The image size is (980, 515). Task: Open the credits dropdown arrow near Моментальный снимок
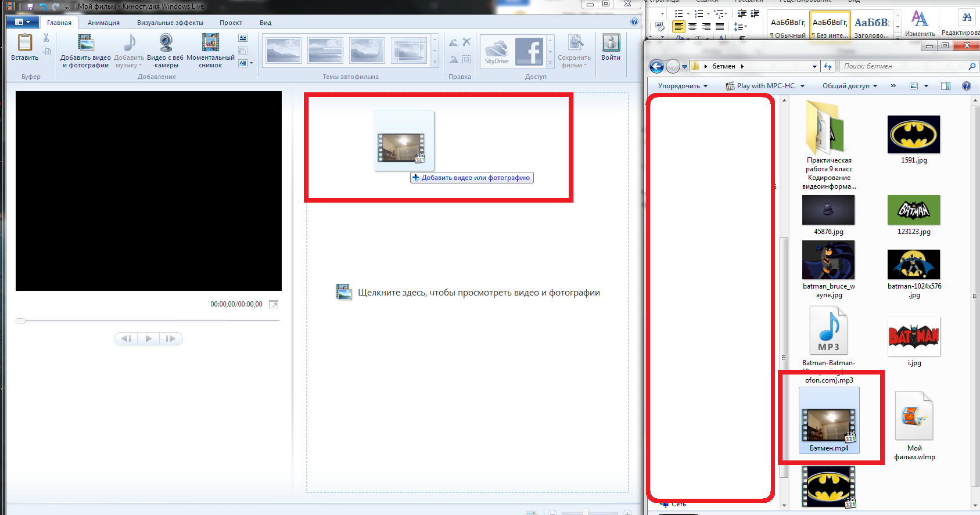251,63
